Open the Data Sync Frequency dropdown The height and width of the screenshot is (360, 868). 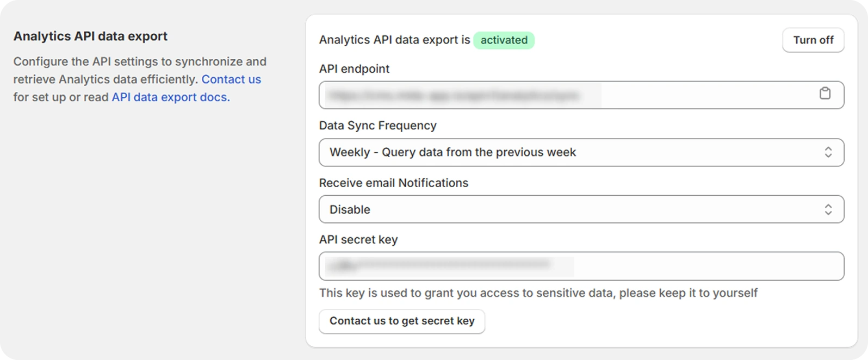tap(581, 152)
